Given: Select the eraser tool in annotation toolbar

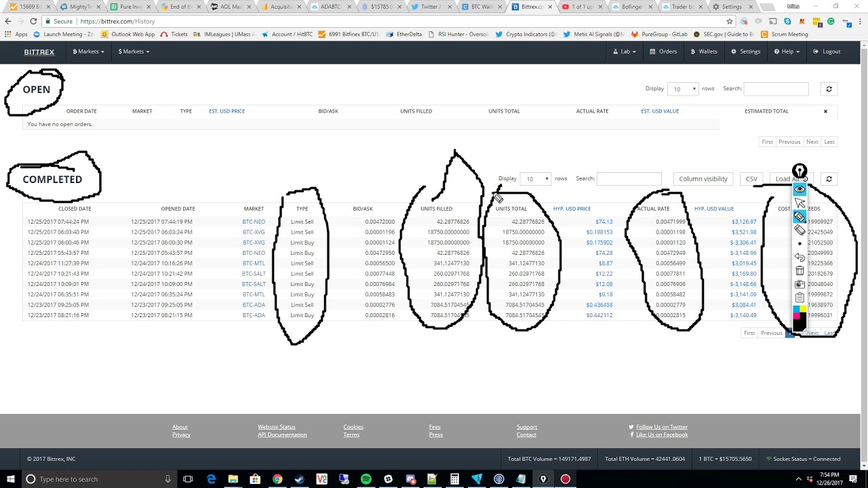Looking at the screenshot, I should pyautogui.click(x=800, y=230).
